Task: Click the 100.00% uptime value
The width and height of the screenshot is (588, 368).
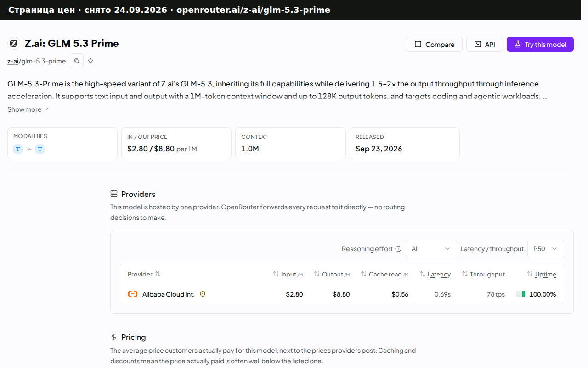Action: (543, 294)
